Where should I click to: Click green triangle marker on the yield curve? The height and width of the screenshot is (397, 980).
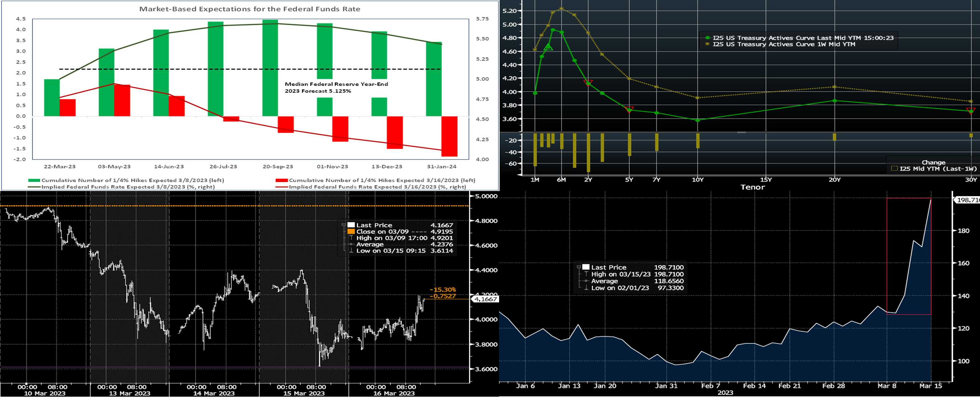click(548, 47)
